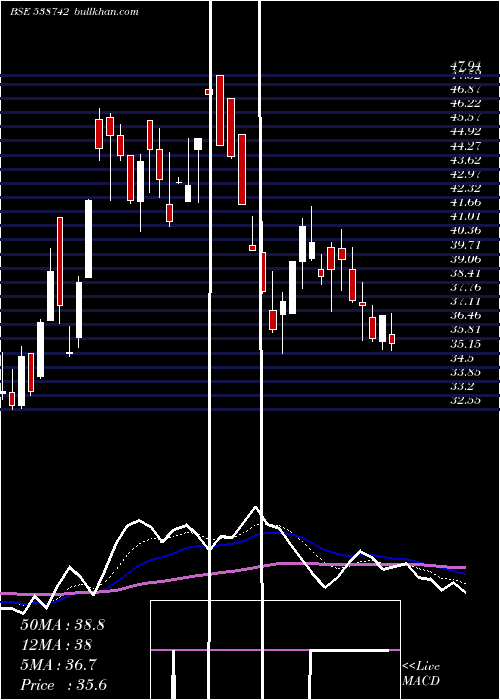Screen dimensions: 500x700
Task: Select the 46.22 price axis label
Action: coord(466,103)
